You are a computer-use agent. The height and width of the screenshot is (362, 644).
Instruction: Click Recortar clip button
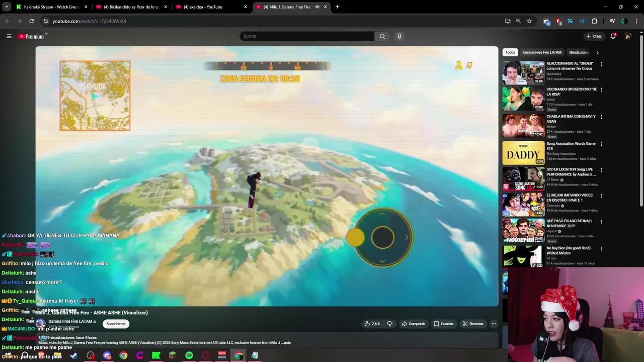pyautogui.click(x=473, y=324)
